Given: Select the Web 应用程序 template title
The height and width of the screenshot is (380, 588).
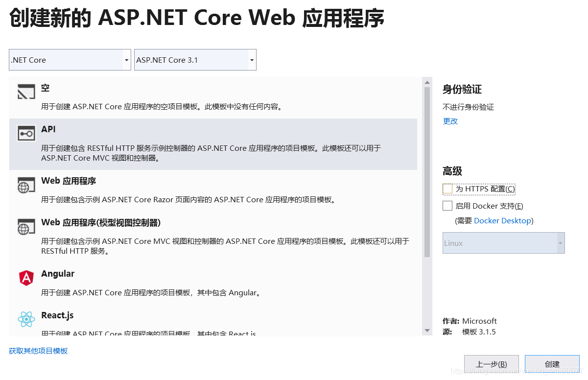Looking at the screenshot, I should click(69, 181).
